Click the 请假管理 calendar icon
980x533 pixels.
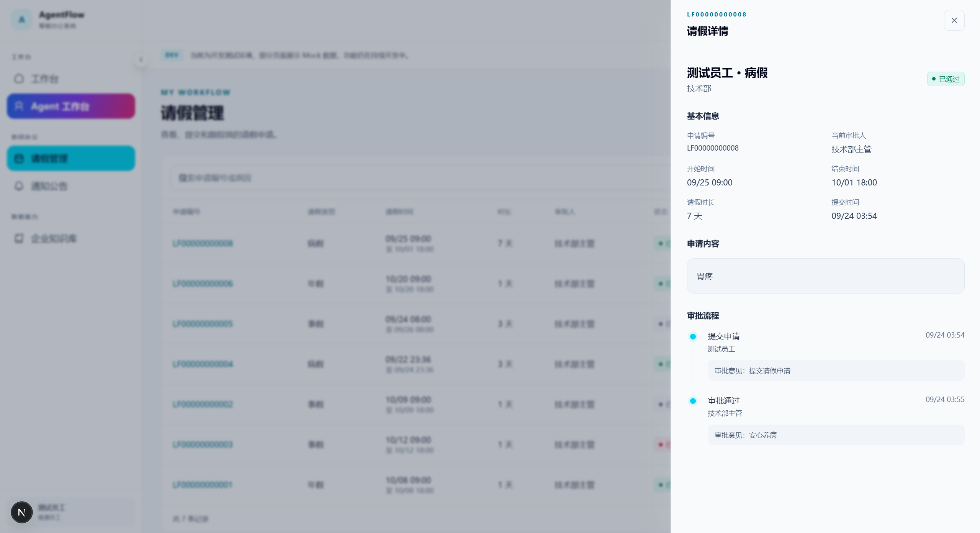(19, 158)
